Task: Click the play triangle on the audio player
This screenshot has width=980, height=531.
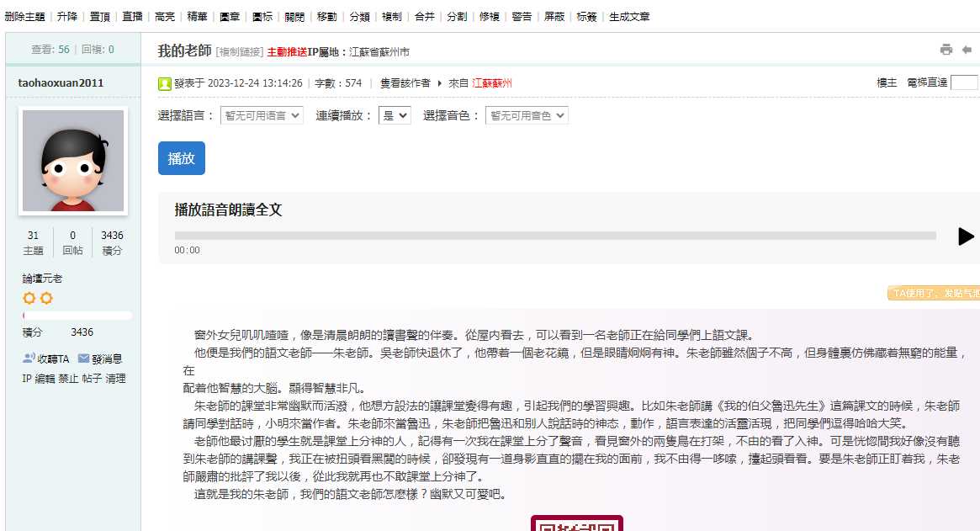Action: coord(964,236)
